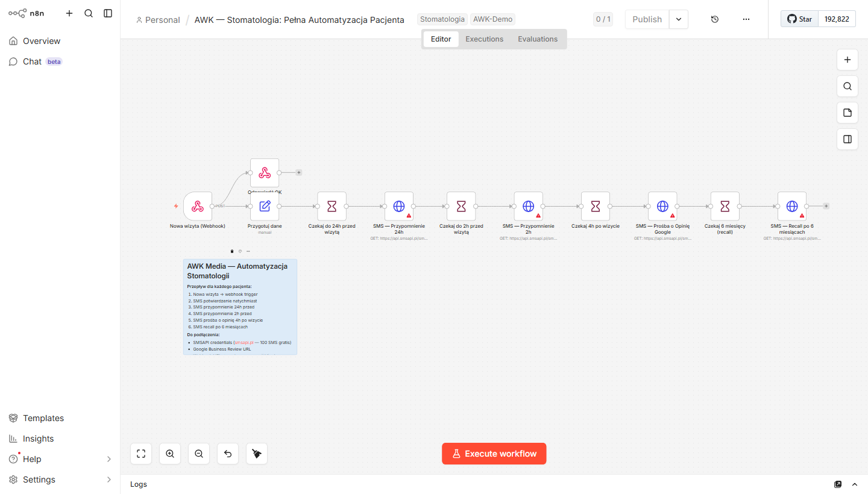Click the warning icon on the Recall SMS node
This screenshot has height=494, width=868.
pyautogui.click(x=802, y=216)
